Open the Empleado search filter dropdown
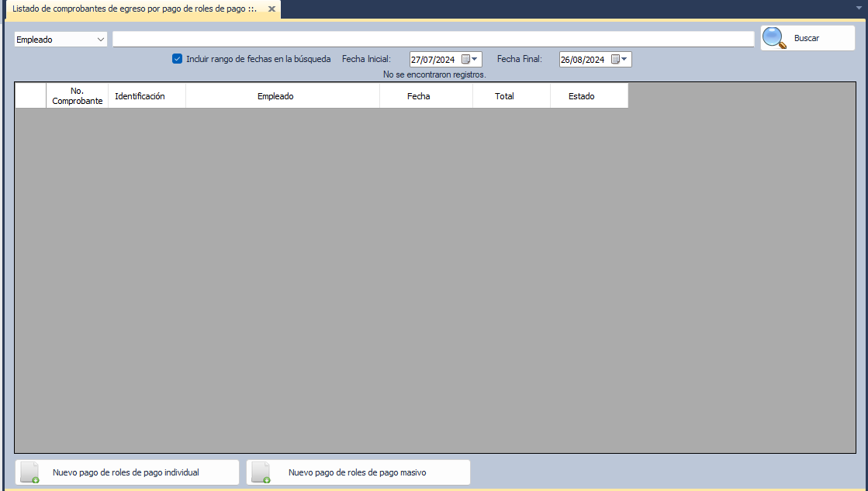868x491 pixels. click(61, 40)
